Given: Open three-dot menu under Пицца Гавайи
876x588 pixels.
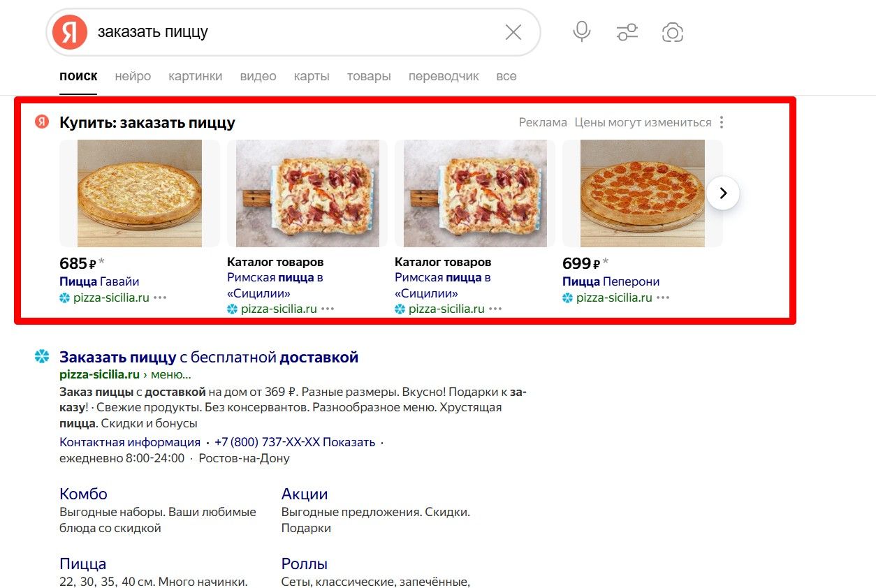Looking at the screenshot, I should [x=161, y=297].
